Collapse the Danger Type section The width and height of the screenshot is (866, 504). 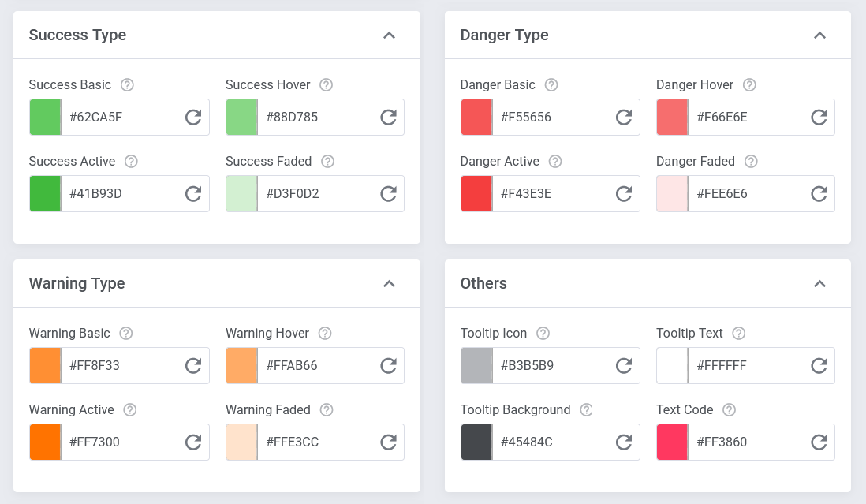819,35
